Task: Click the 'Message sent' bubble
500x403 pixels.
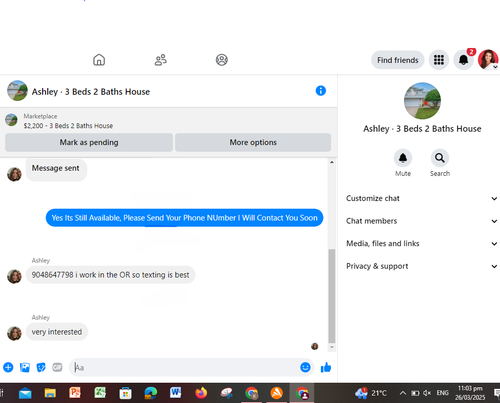Action: coord(56,169)
